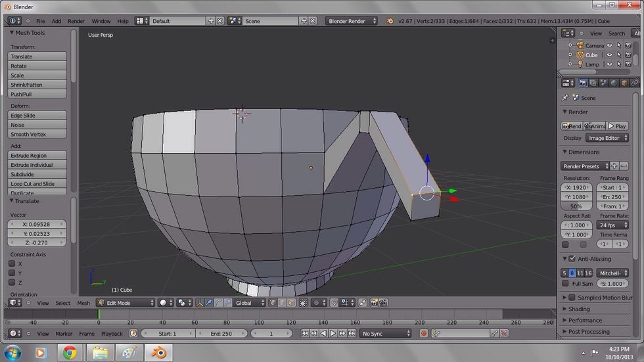Click OpenGL render image icon in viewport header
This screenshot has width=644, height=362.
[374, 303]
